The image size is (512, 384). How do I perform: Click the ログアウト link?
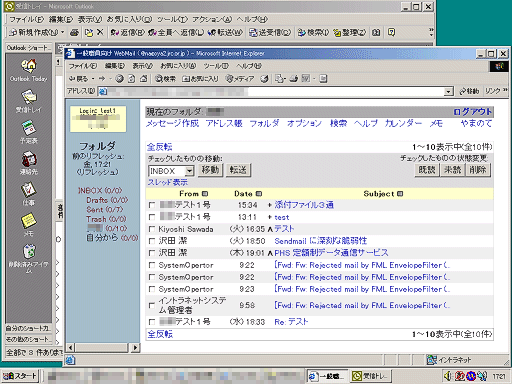pyautogui.click(x=472, y=112)
